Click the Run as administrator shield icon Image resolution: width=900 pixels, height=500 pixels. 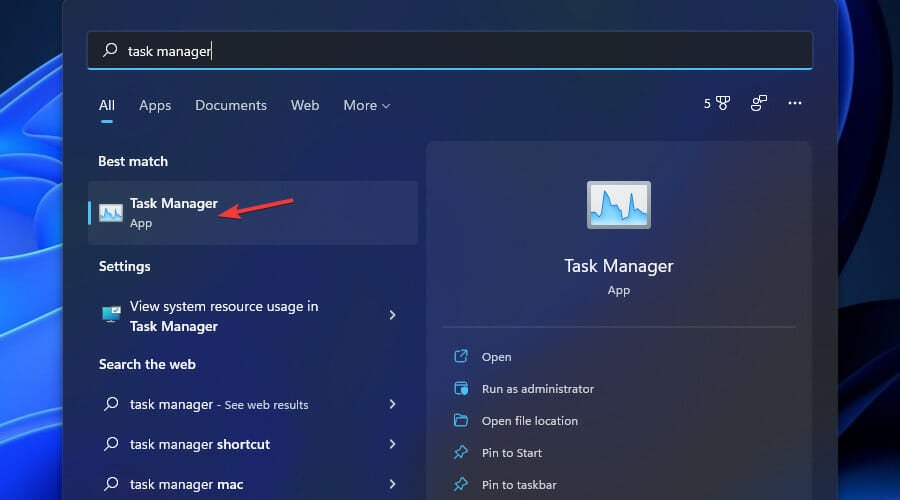point(461,389)
